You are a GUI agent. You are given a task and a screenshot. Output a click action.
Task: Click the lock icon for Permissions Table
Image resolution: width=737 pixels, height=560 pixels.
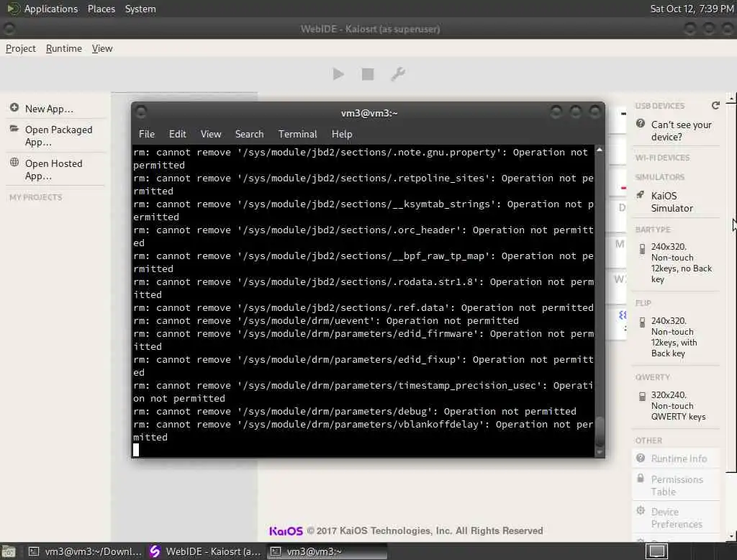pos(640,478)
